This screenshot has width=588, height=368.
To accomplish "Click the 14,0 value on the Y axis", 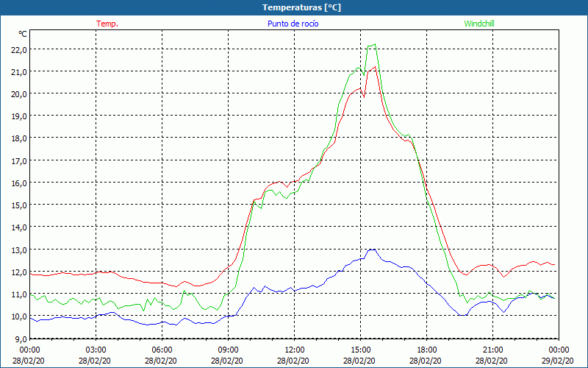I will coord(19,227).
